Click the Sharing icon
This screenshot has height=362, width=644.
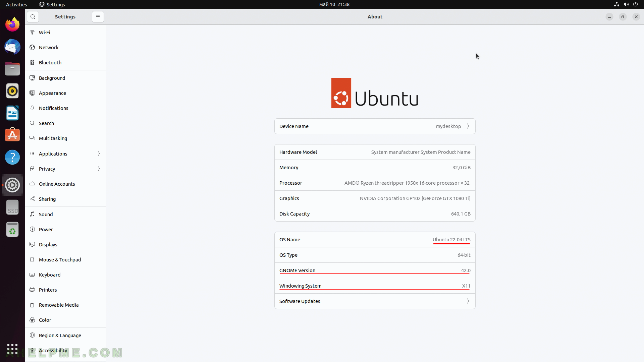coord(32,199)
